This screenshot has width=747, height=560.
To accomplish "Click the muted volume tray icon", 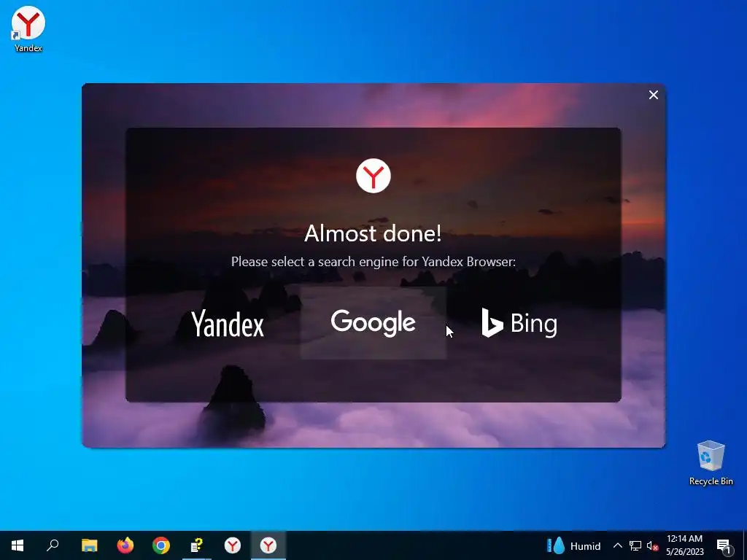I will pos(652,545).
